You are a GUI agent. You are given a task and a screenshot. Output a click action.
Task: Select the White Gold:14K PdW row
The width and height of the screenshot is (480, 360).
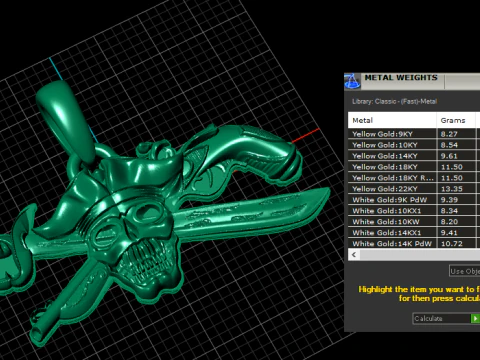tap(414, 243)
